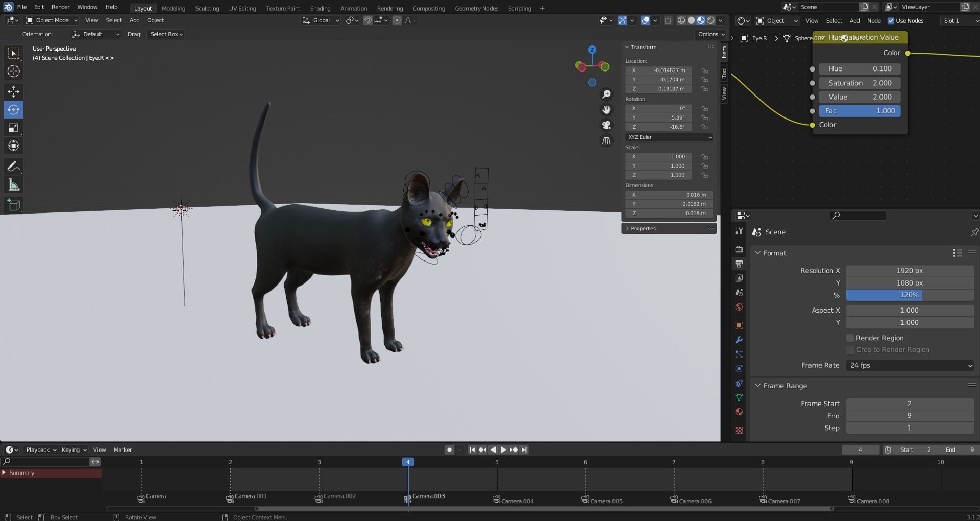This screenshot has height=521, width=980.
Task: Open the Window menu
Action: (87, 7)
